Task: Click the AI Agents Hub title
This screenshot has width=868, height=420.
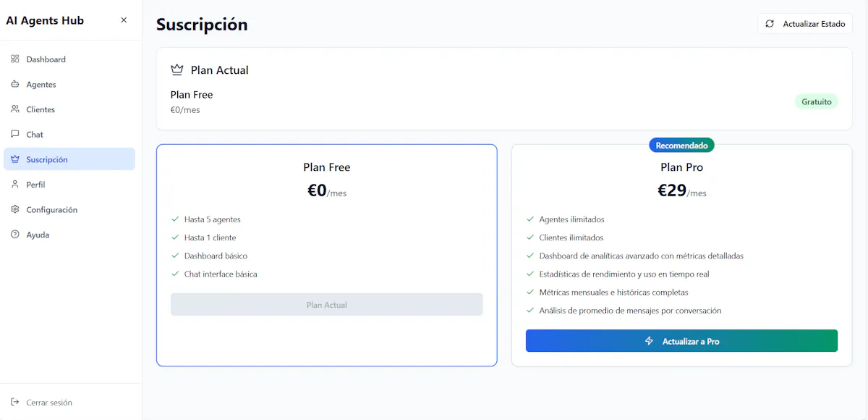Action: [x=45, y=20]
